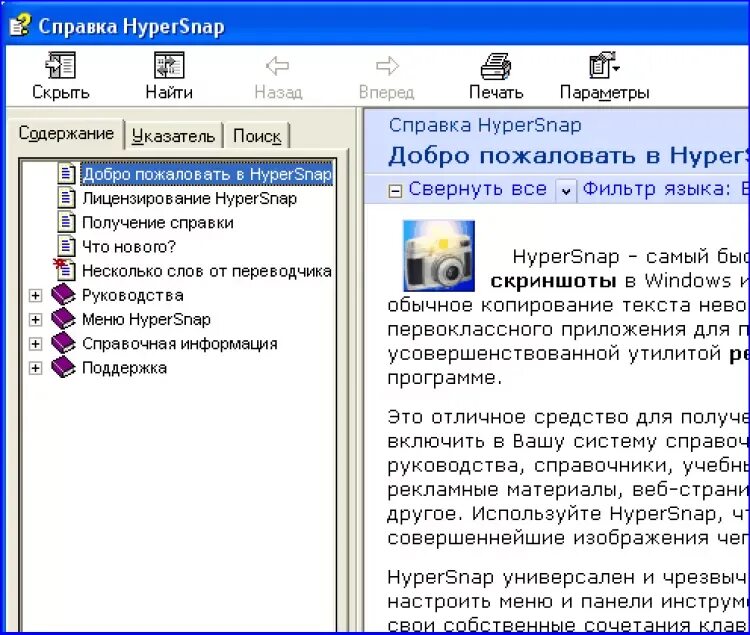Click the HyperSnap camera image

click(x=439, y=255)
